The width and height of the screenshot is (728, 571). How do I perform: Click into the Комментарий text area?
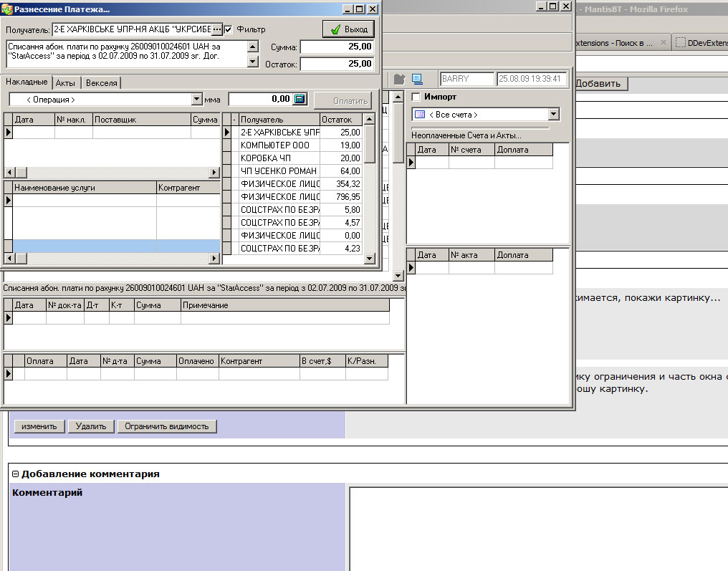pyautogui.click(x=537, y=527)
